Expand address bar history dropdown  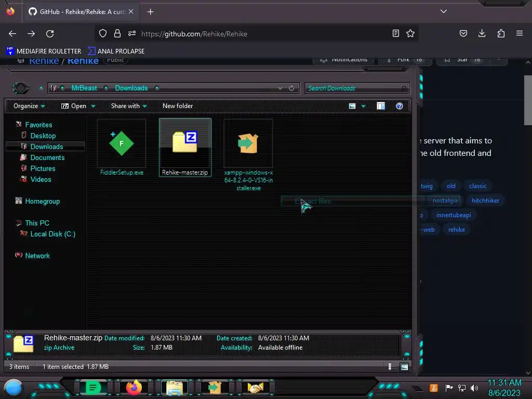point(280,88)
